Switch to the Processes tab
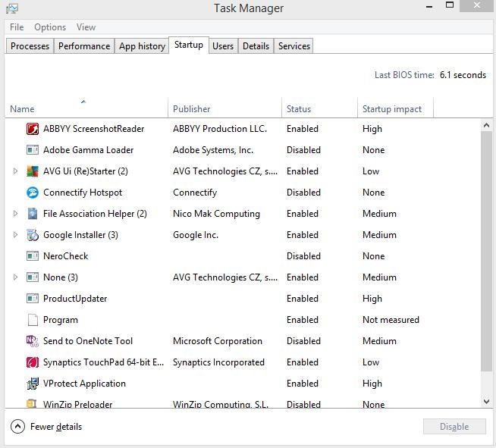Screen dimensions: 496x448 click(30, 46)
